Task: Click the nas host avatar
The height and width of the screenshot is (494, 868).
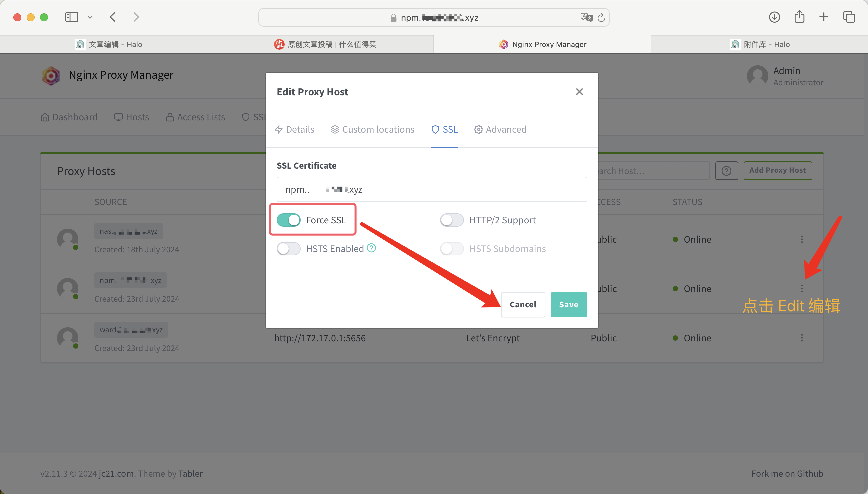Action: click(67, 239)
